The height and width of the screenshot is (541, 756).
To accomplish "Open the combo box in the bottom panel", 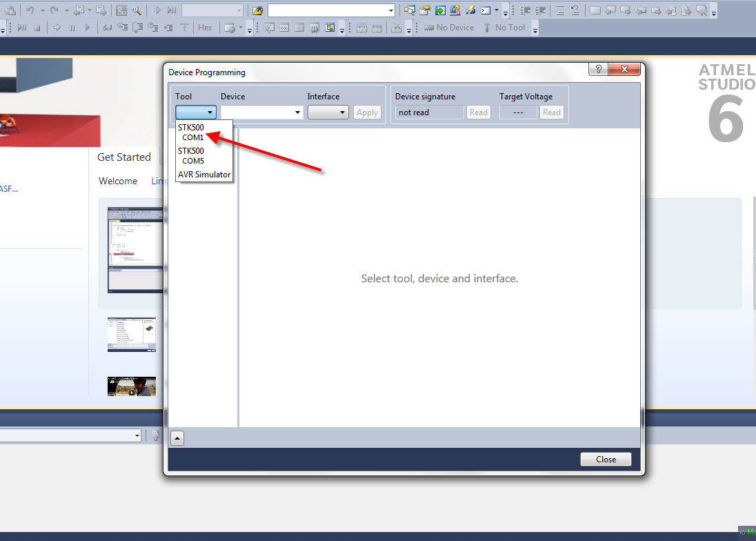I will pyautogui.click(x=70, y=435).
